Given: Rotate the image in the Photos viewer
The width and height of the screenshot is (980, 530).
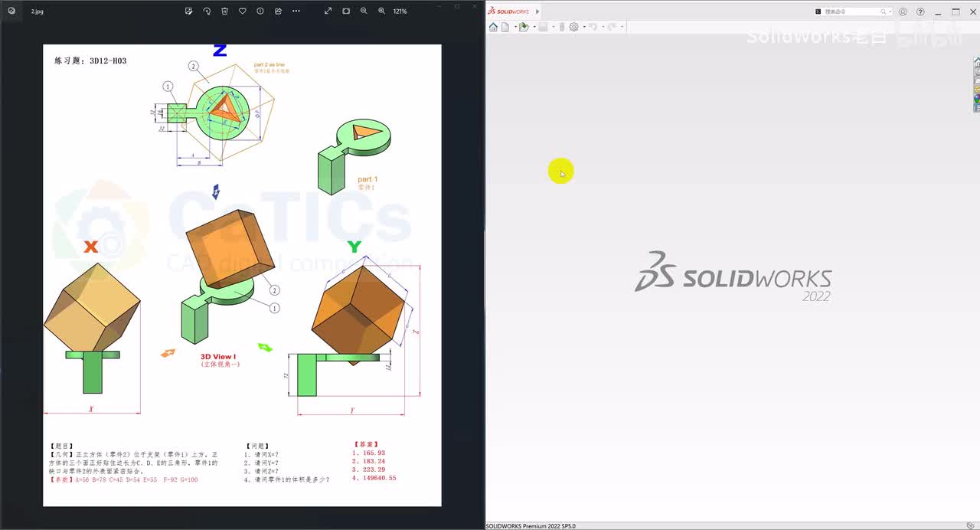Looking at the screenshot, I should tap(207, 11).
